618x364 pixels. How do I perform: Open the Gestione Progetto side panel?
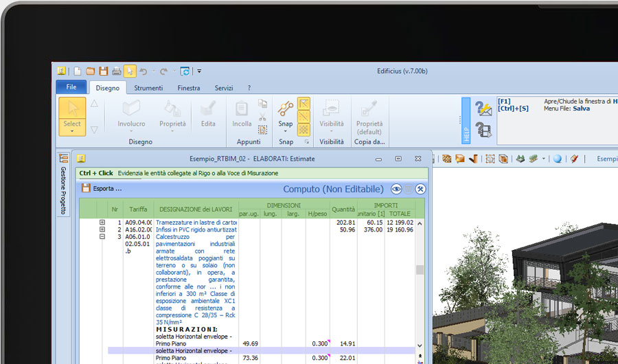(63, 185)
